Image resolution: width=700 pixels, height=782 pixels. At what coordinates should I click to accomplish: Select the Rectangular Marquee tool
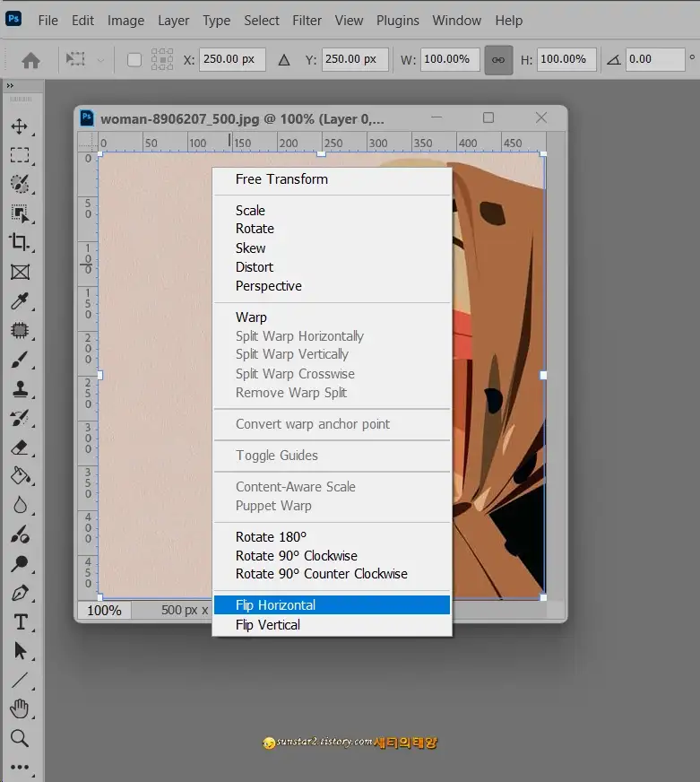click(x=20, y=155)
